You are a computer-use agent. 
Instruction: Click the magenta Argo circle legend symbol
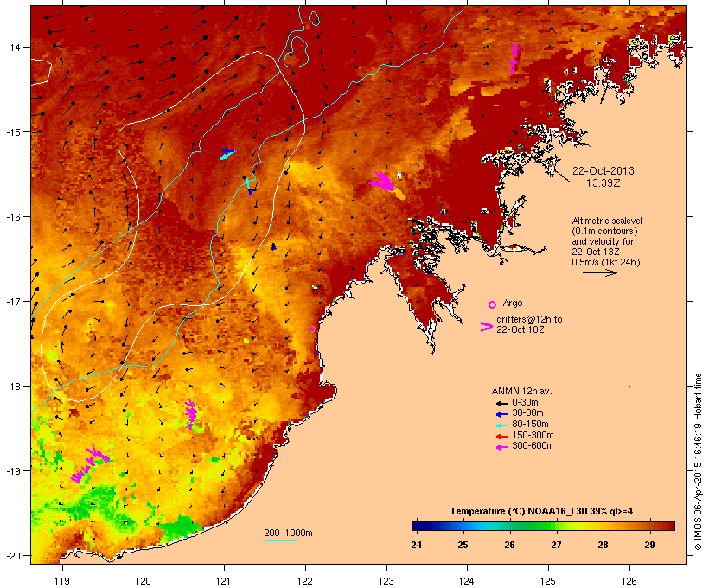(492, 304)
